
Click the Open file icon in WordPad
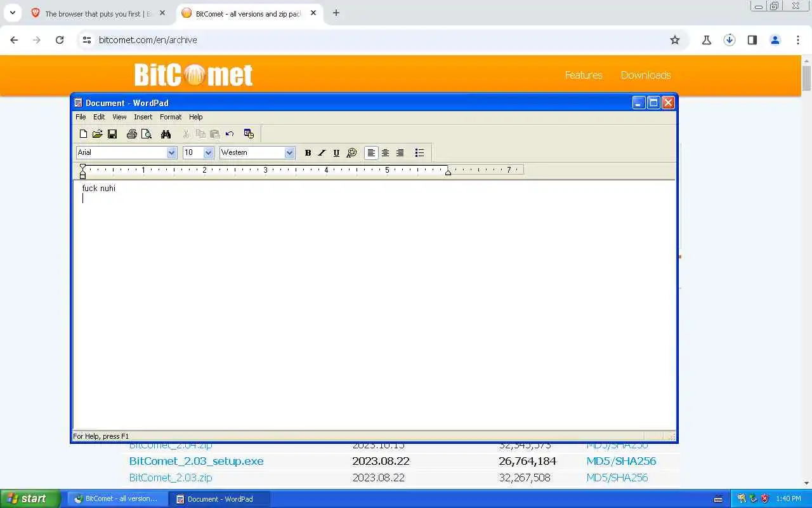(x=97, y=134)
